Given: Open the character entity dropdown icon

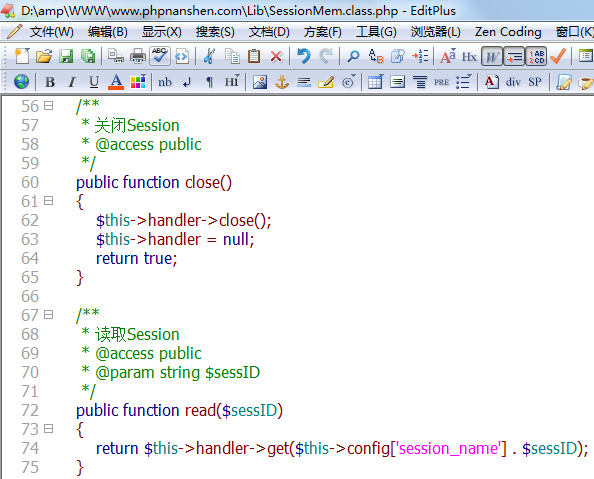Looking at the screenshot, I should click(x=349, y=82).
